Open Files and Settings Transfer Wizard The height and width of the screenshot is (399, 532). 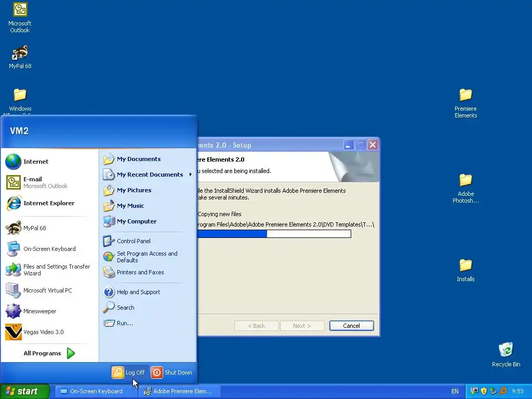coord(49,270)
